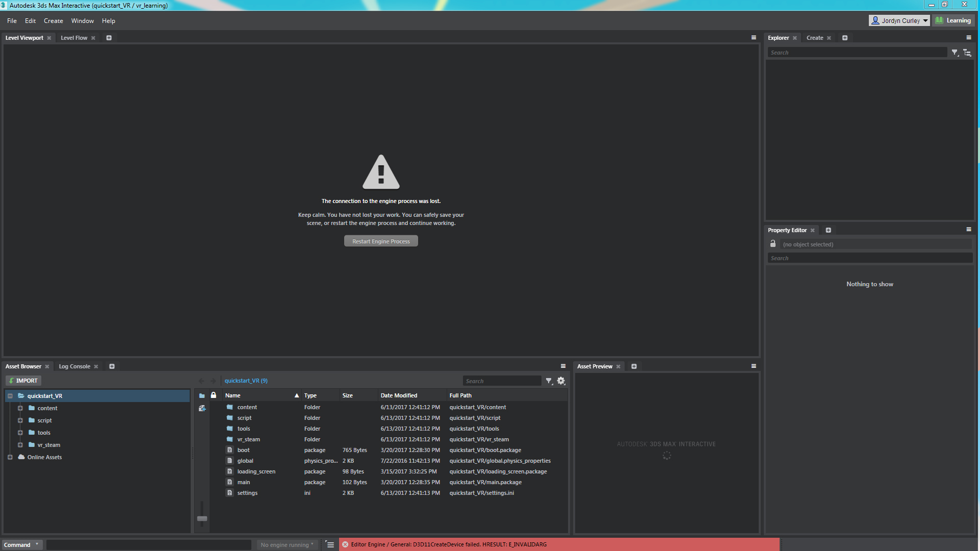The image size is (980, 551).
Task: Collapse the quickstart_VR tree node
Action: 10,396
